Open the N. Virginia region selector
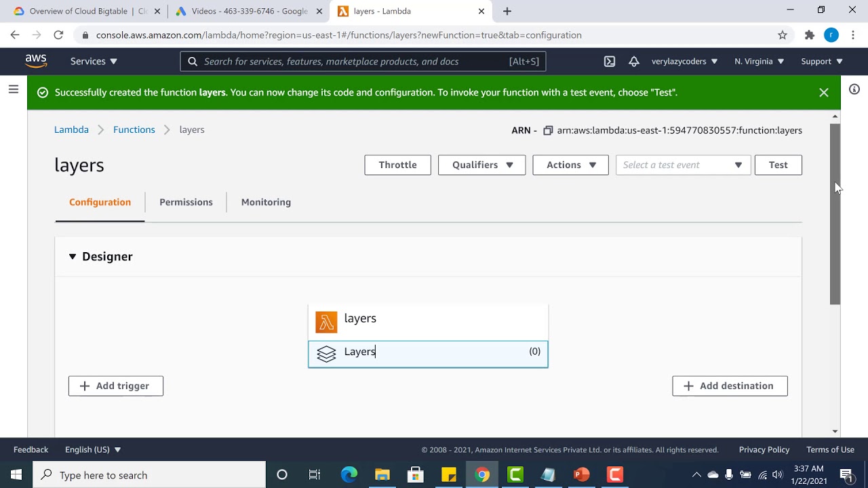Viewport: 868px width, 488px height. [759, 61]
